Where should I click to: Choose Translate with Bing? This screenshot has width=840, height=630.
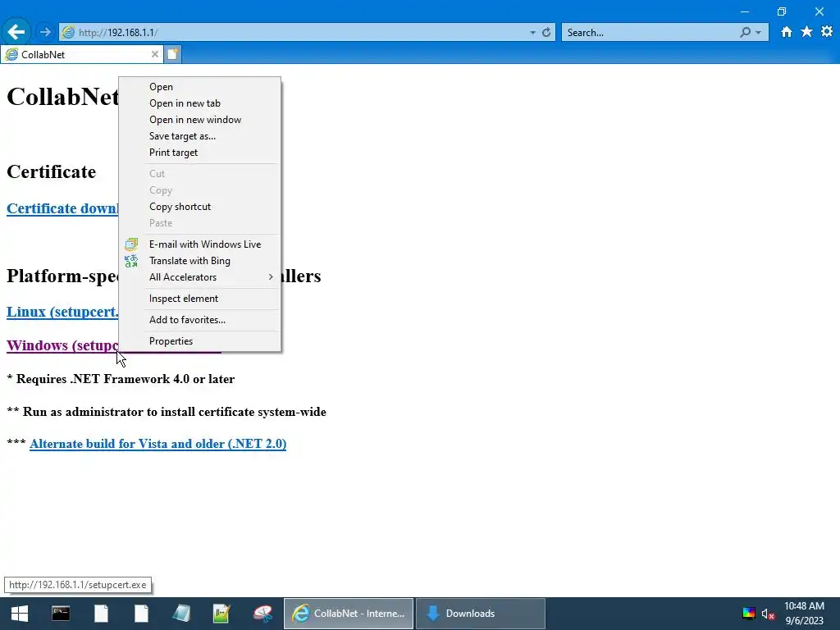pyautogui.click(x=199, y=261)
